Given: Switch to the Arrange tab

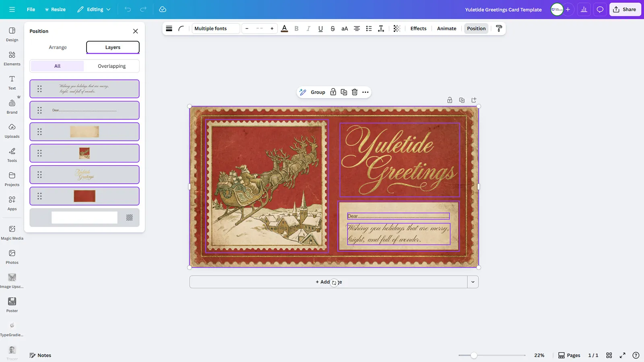Looking at the screenshot, I should [x=58, y=47].
